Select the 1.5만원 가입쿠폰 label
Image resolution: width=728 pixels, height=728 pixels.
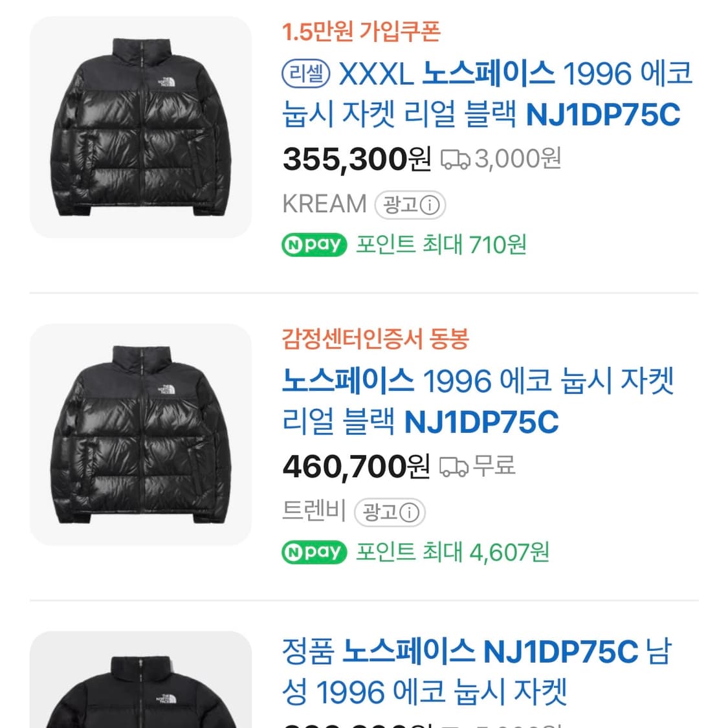click(x=360, y=32)
